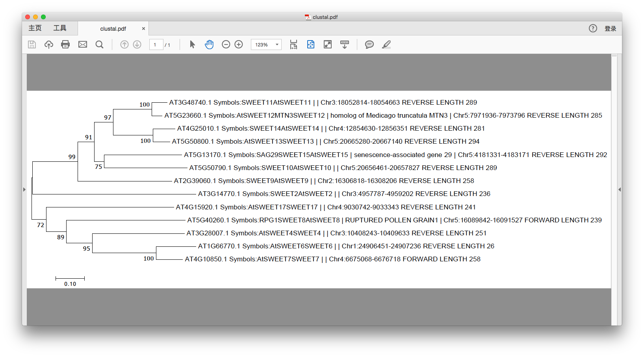Open the 工具 tab
The height and width of the screenshot is (357, 644).
(60, 28)
